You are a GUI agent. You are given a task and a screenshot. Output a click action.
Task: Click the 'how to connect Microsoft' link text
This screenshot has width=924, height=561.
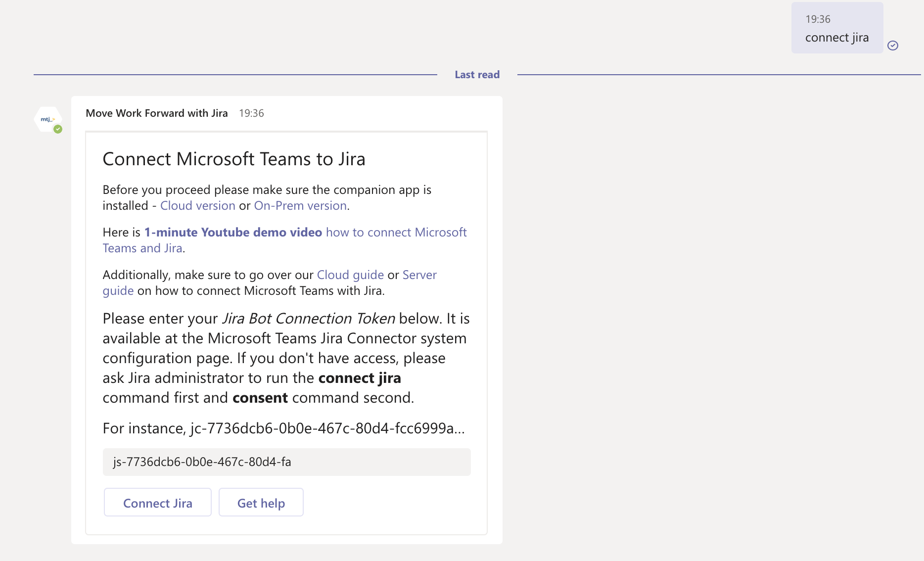pyautogui.click(x=396, y=233)
